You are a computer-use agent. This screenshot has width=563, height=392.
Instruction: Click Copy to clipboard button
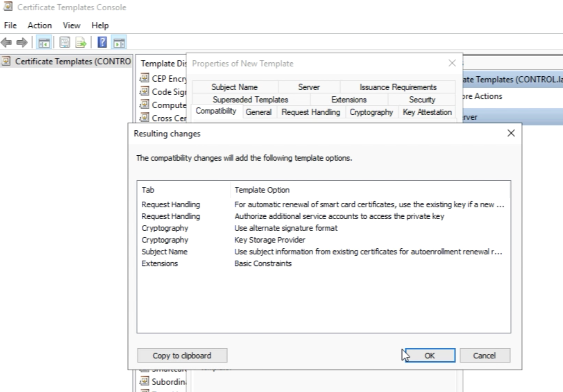click(182, 355)
